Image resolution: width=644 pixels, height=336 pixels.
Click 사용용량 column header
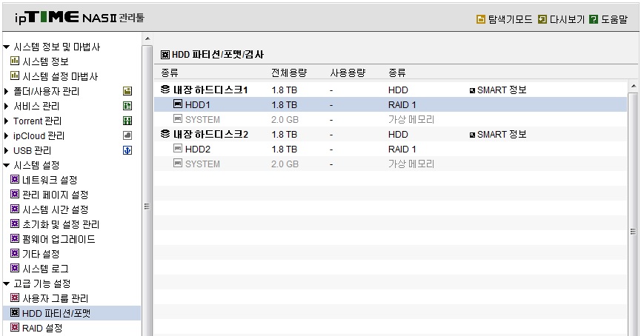pos(348,73)
